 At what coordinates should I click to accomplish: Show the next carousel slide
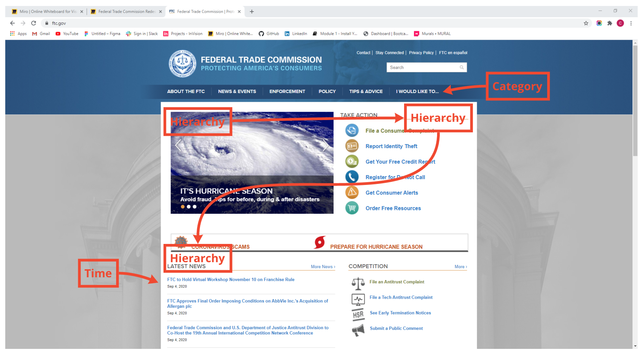(326, 145)
